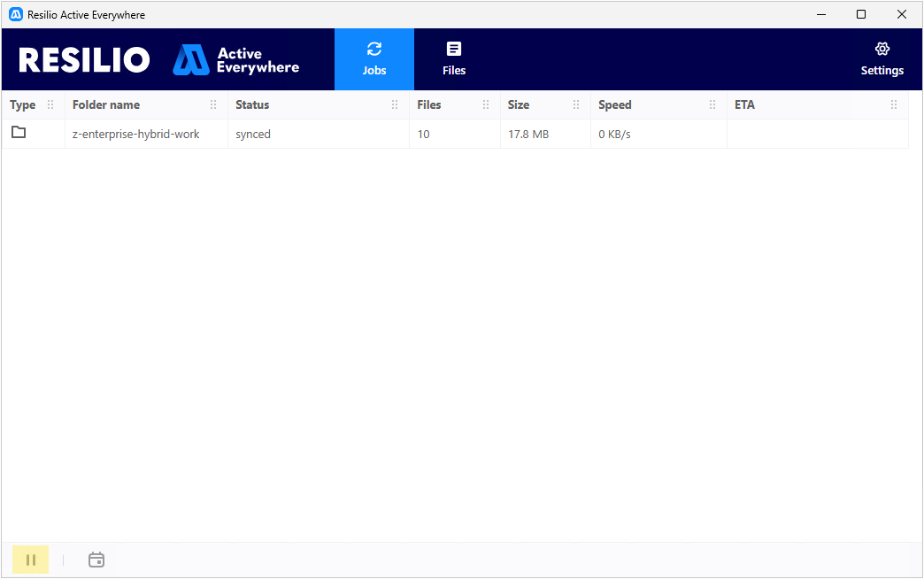Switch to the Files tab
The height and width of the screenshot is (579, 924).
pos(454,59)
